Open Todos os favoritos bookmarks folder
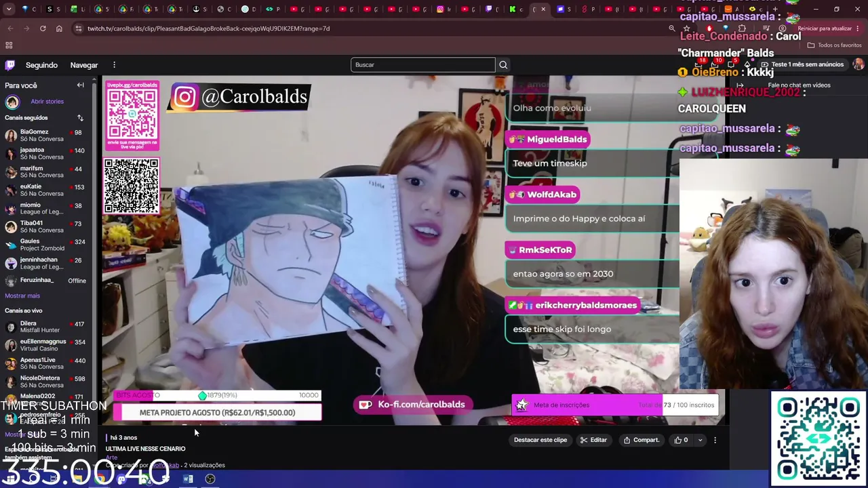This screenshot has height=488, width=868. pyautogui.click(x=834, y=45)
